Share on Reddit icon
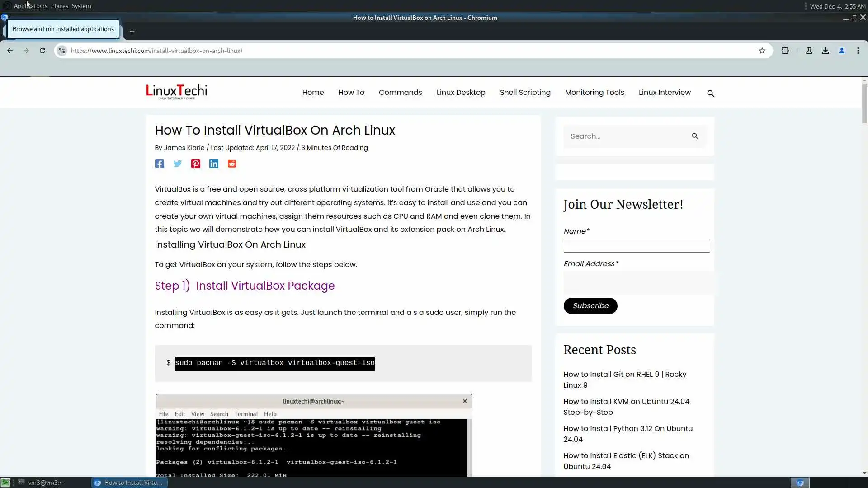 [232, 164]
